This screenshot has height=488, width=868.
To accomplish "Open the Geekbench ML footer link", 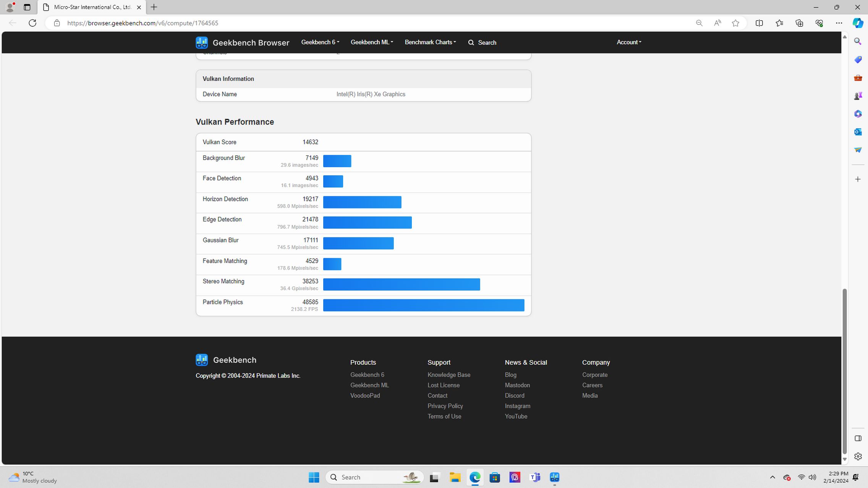I will pyautogui.click(x=369, y=385).
